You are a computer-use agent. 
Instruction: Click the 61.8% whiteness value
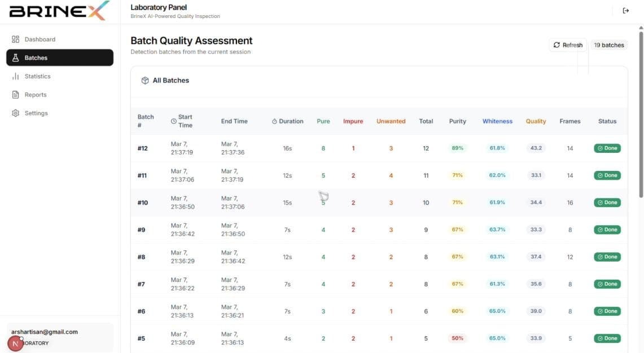497,148
